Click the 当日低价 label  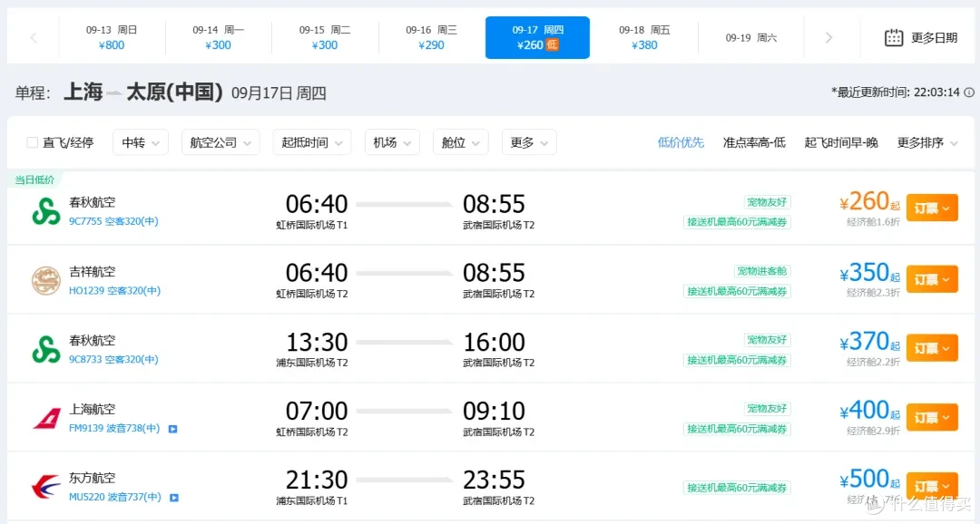pos(34,180)
